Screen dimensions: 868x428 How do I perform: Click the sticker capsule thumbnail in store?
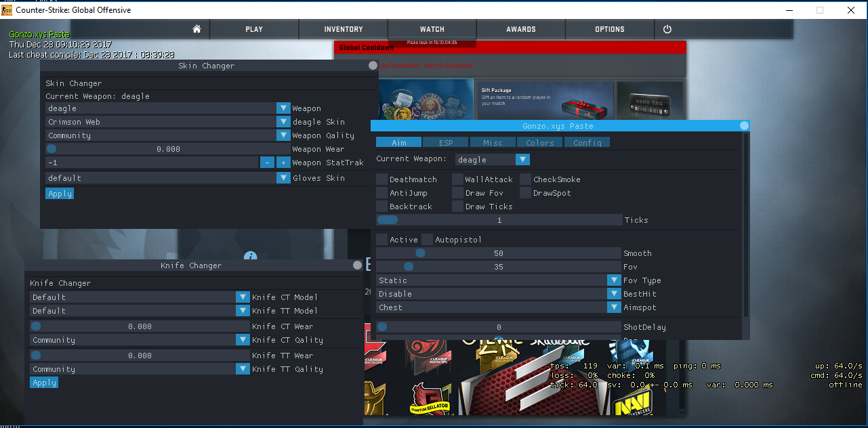click(x=426, y=100)
